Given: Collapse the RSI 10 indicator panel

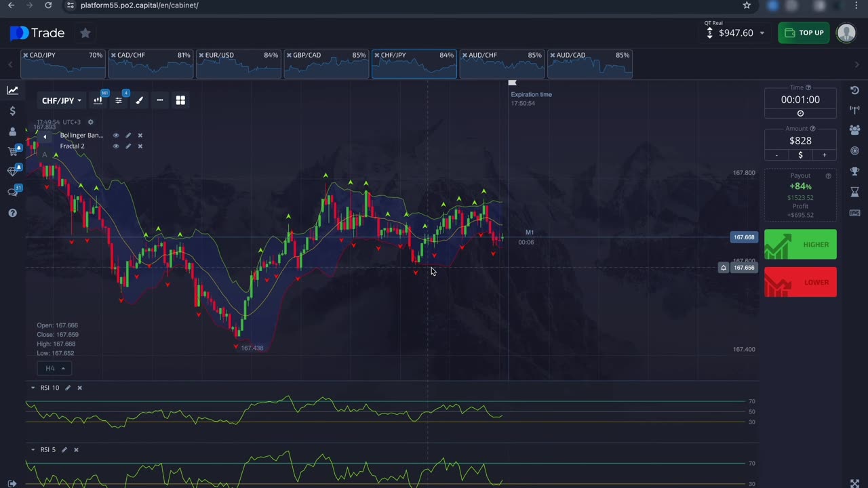Looking at the screenshot, I should pyautogui.click(x=33, y=388).
